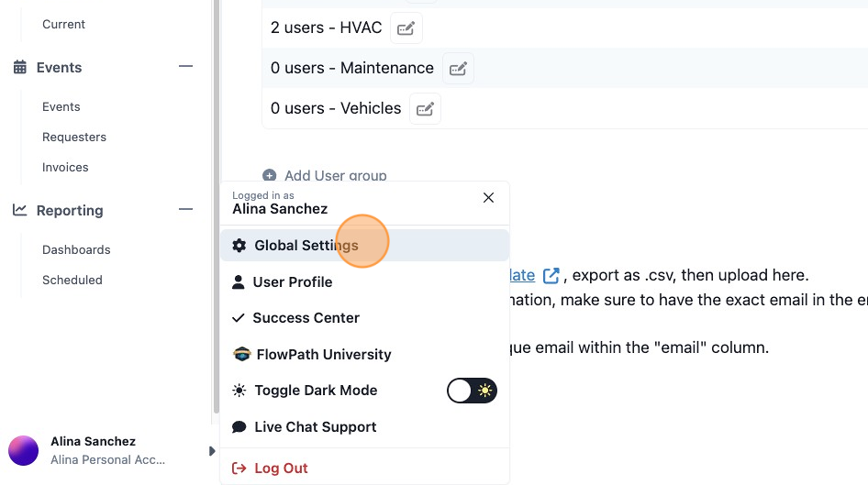Click the Global Settings gear icon
This screenshot has width=868, height=485.
(x=239, y=246)
